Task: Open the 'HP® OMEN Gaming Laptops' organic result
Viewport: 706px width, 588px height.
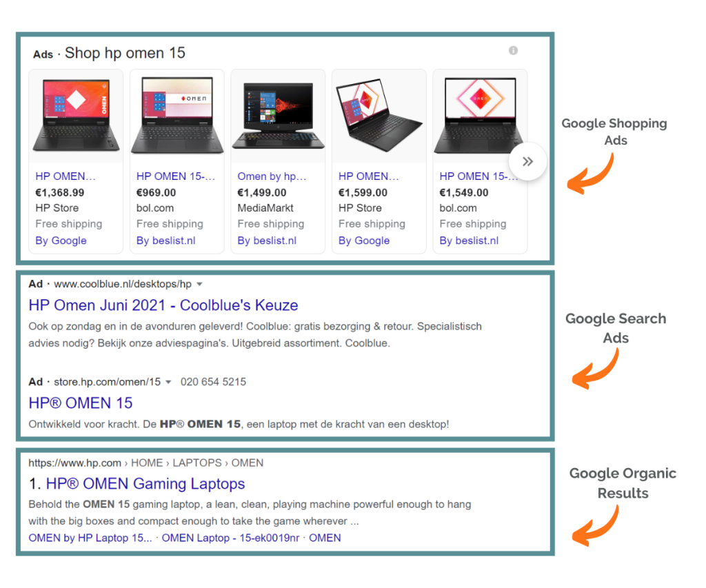Action: [x=145, y=484]
